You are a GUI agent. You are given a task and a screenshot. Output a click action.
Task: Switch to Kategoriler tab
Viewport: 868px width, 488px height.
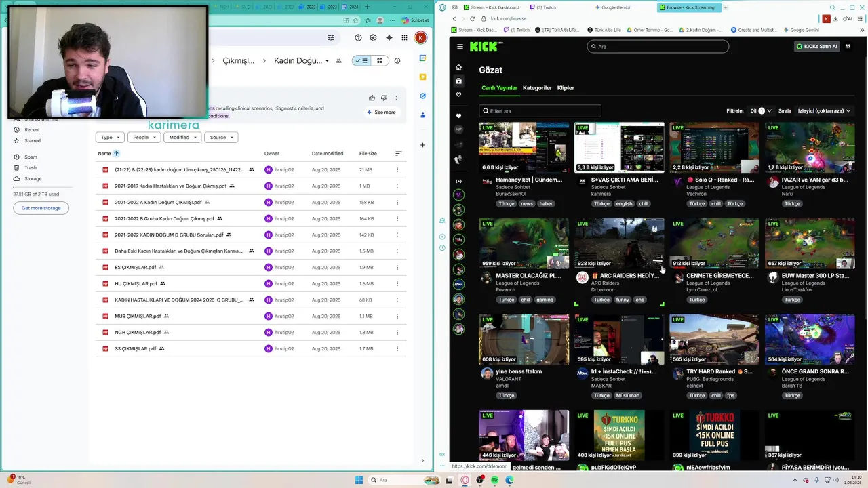537,88
